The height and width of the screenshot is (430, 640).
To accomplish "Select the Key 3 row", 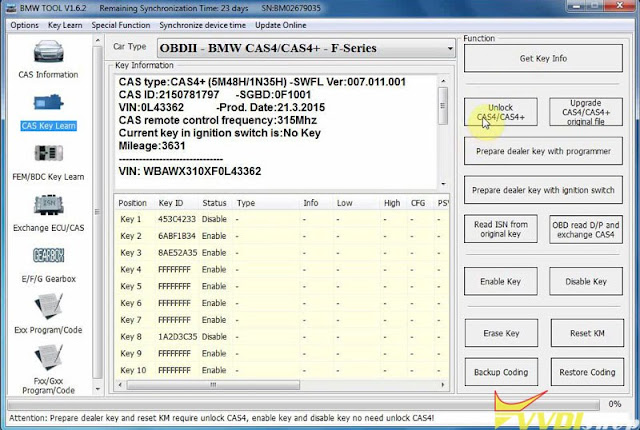I will point(282,253).
